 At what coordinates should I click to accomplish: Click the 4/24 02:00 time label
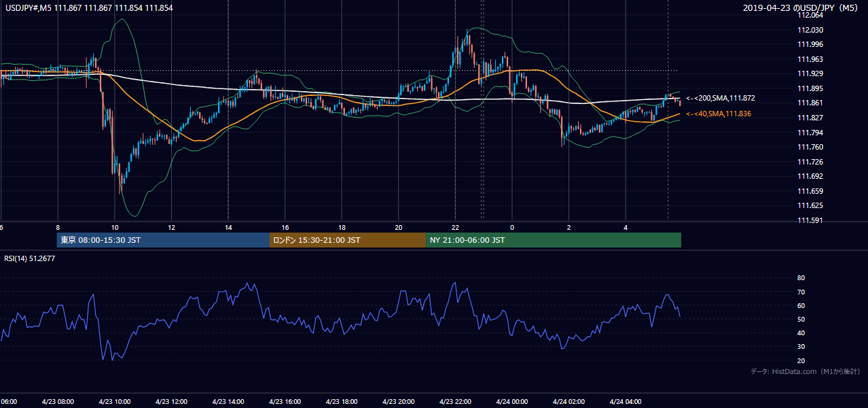tap(568, 401)
